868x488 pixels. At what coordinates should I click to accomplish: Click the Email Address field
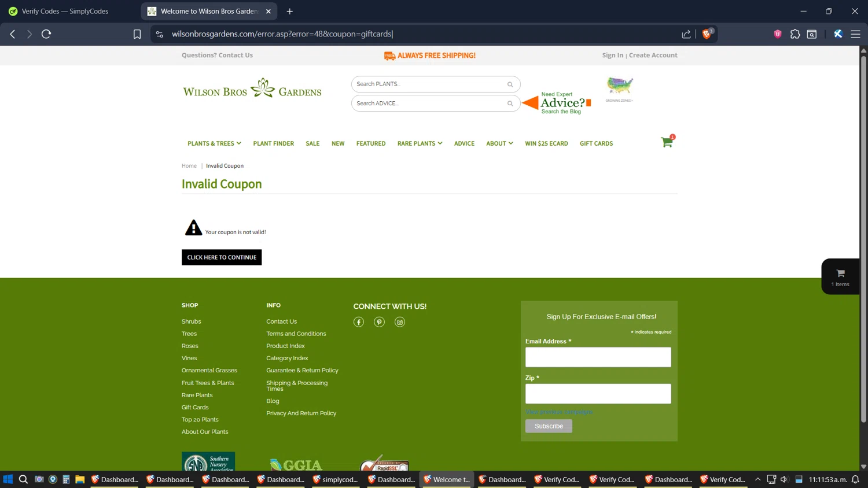click(598, 357)
